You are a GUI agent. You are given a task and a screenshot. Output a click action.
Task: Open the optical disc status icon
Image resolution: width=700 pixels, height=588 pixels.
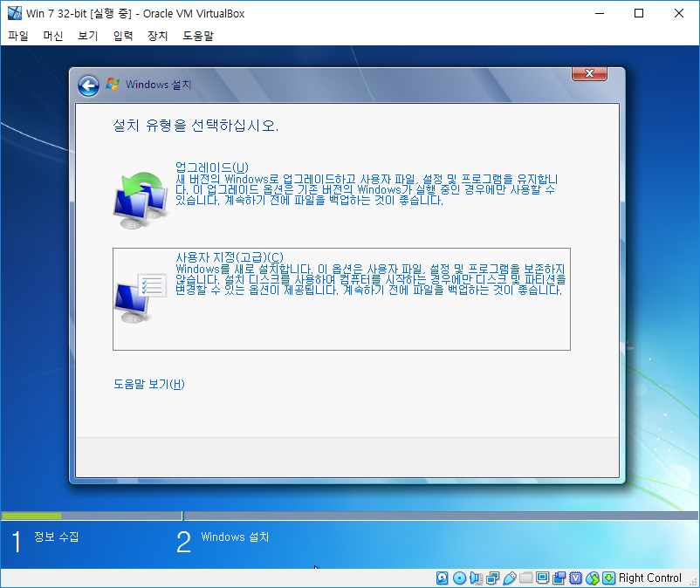click(459, 578)
